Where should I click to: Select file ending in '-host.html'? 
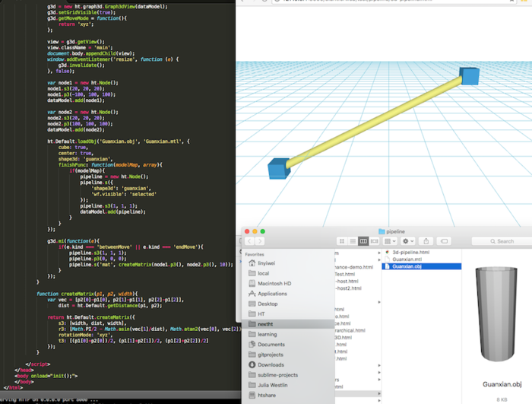point(347,282)
